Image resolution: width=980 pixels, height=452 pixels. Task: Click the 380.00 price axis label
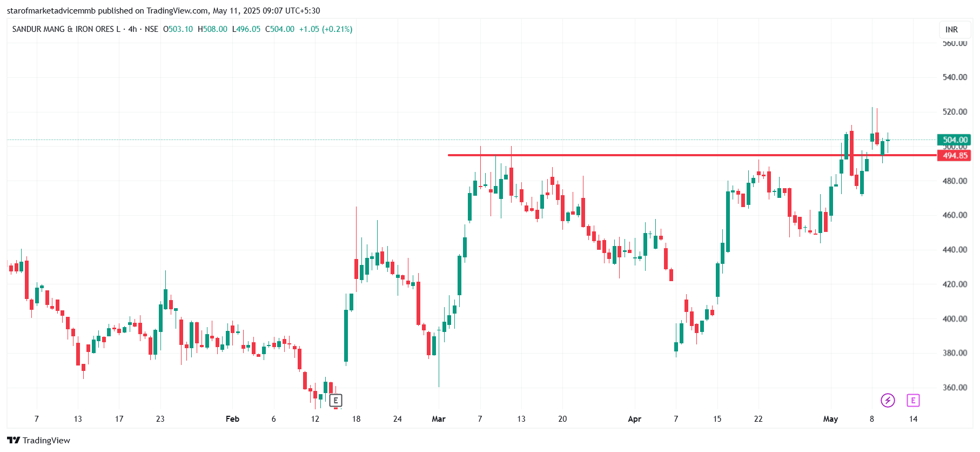pos(955,353)
